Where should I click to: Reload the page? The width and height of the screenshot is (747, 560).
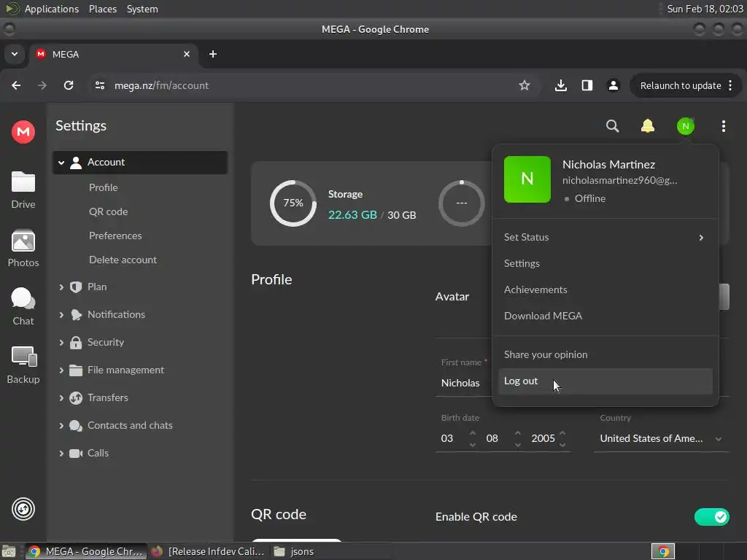click(69, 85)
